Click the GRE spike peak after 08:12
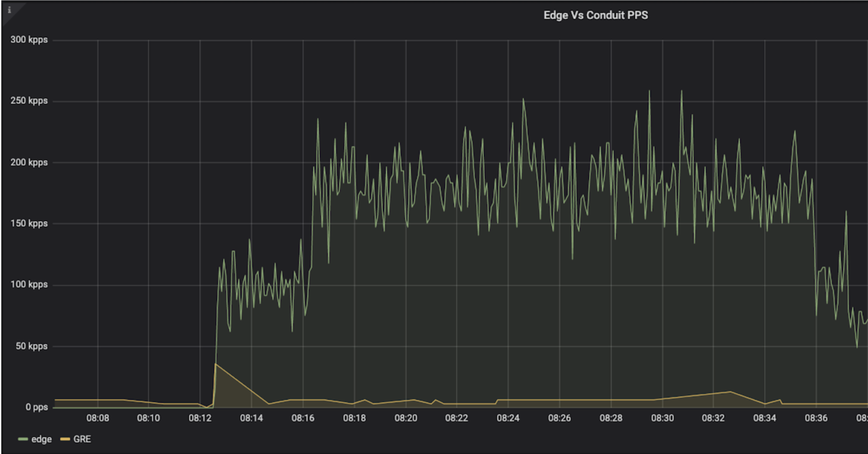The image size is (868, 454). (x=216, y=364)
